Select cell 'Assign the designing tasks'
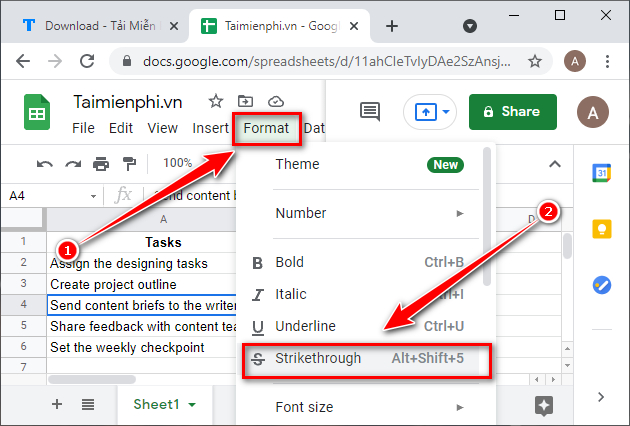The height and width of the screenshot is (426, 630). click(x=141, y=263)
